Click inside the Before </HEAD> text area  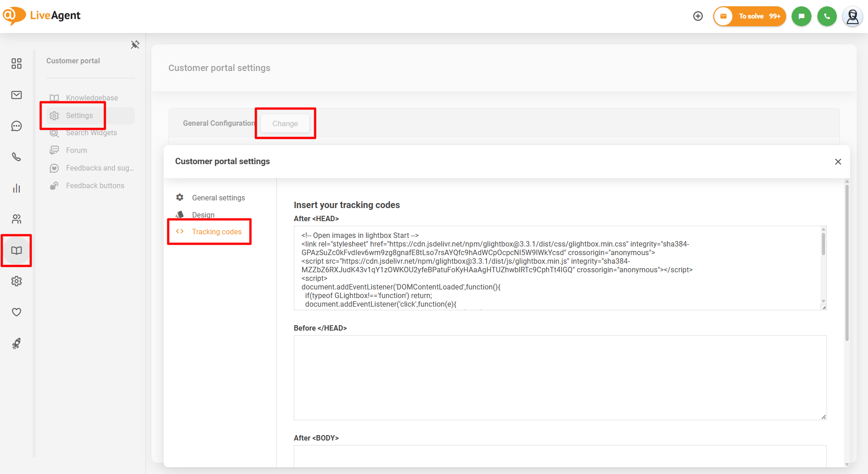pos(560,377)
